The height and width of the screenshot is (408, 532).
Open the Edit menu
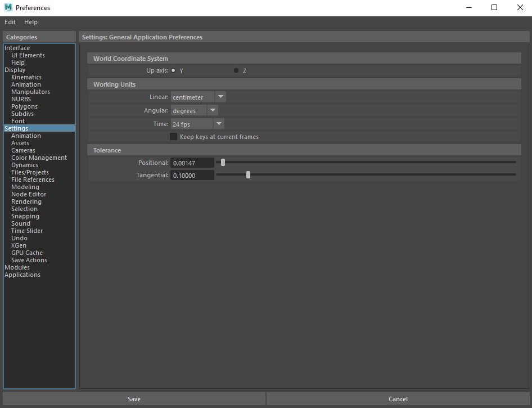10,22
